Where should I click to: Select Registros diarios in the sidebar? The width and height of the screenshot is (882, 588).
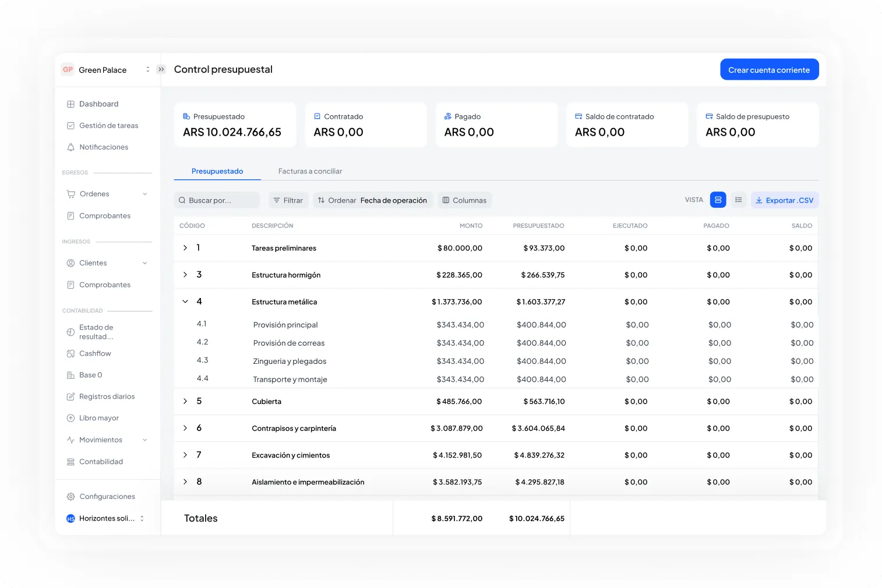[x=107, y=396]
